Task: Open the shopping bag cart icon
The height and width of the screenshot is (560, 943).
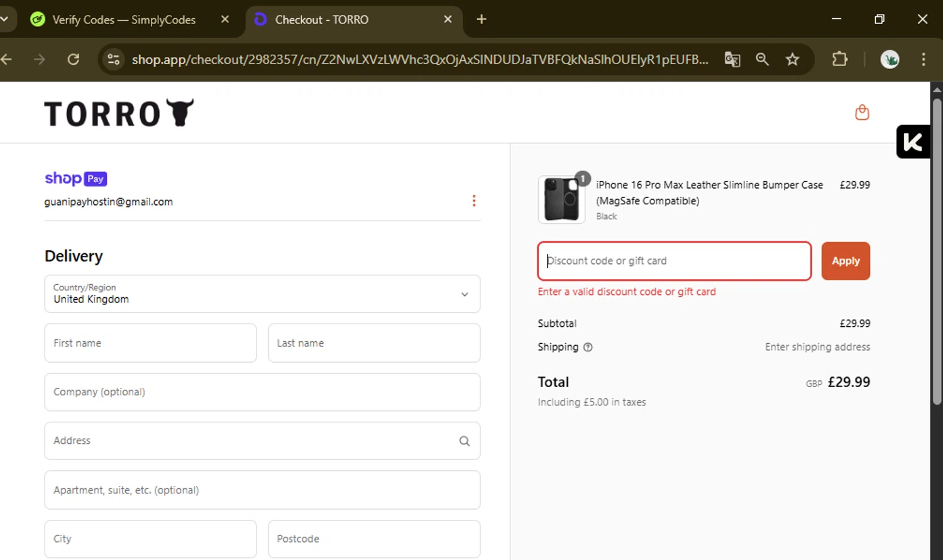Action: point(862,113)
